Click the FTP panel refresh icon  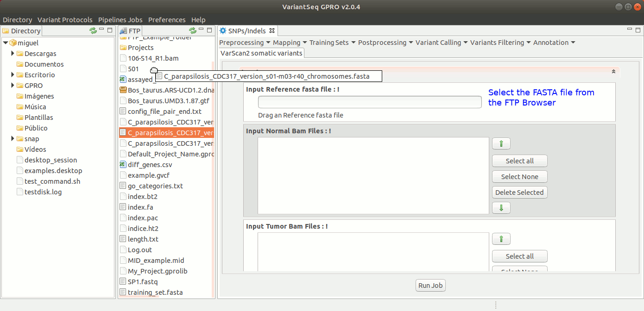pos(193,31)
